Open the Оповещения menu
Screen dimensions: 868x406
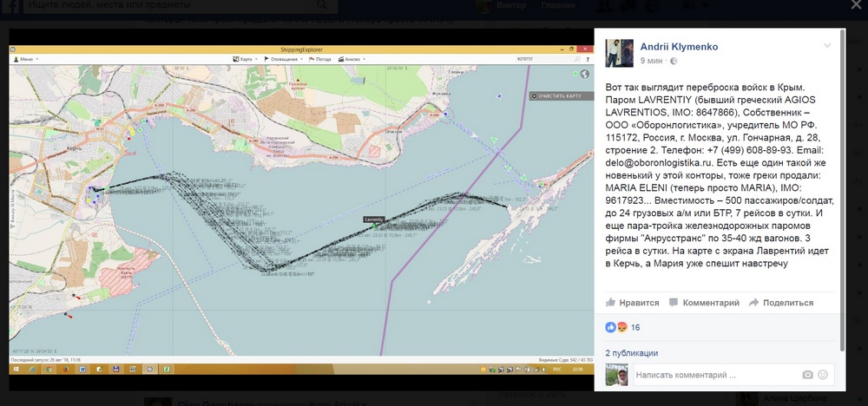coord(284,59)
